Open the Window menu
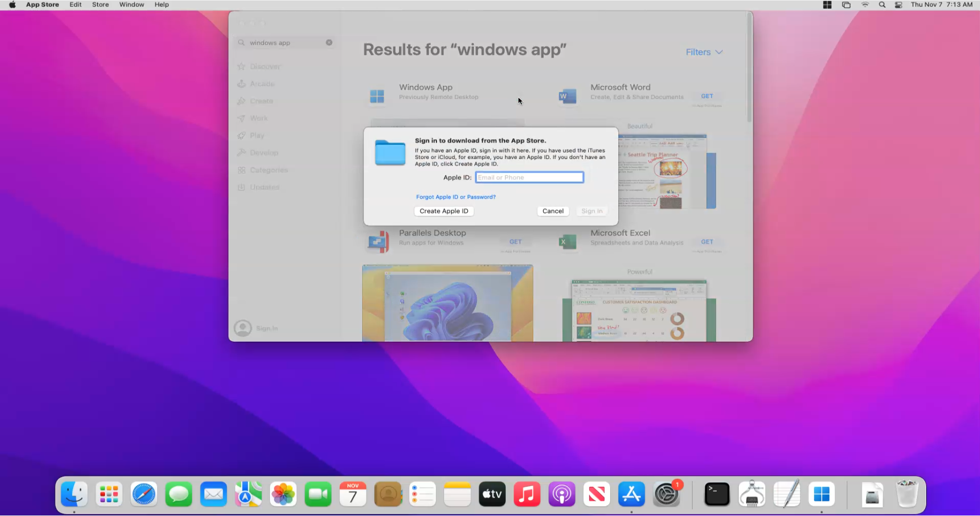The image size is (980, 516). click(x=131, y=5)
